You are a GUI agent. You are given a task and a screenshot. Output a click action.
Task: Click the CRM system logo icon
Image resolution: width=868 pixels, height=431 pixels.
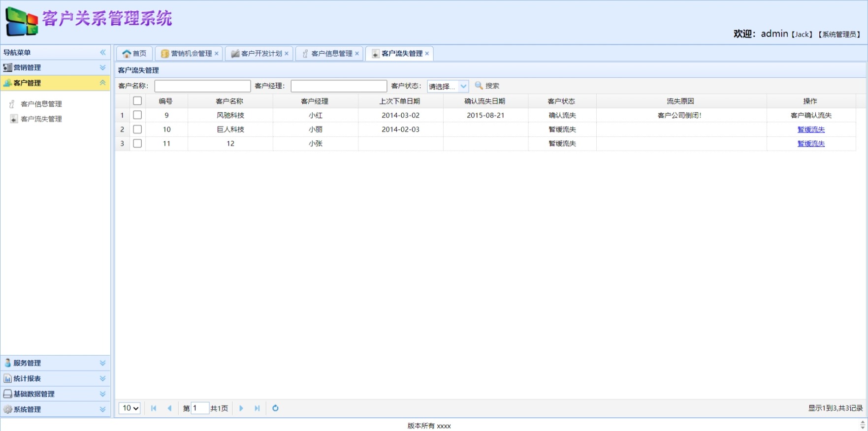click(x=22, y=22)
